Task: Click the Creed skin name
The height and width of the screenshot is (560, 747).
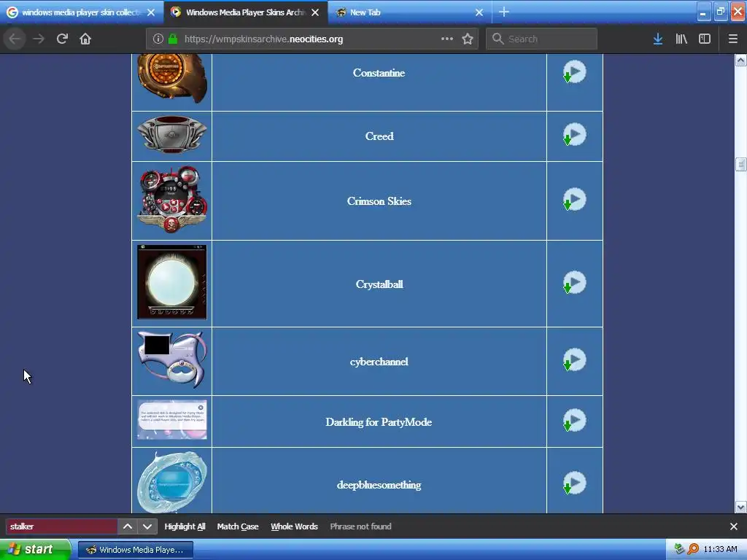Action: tap(379, 136)
